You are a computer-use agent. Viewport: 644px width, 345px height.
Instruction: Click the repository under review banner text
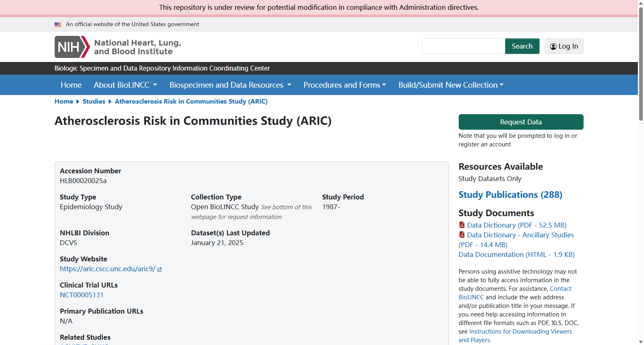(319, 7)
